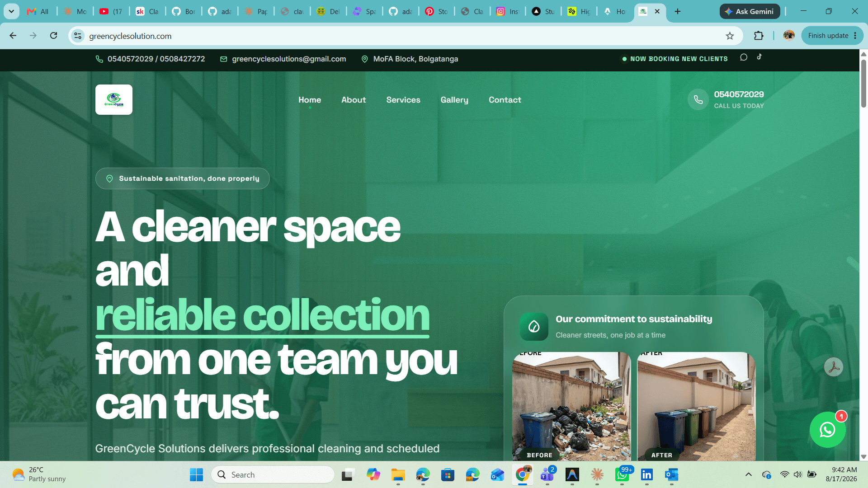Open Microsoft Teams from taskbar
The image size is (868, 488).
click(x=547, y=474)
